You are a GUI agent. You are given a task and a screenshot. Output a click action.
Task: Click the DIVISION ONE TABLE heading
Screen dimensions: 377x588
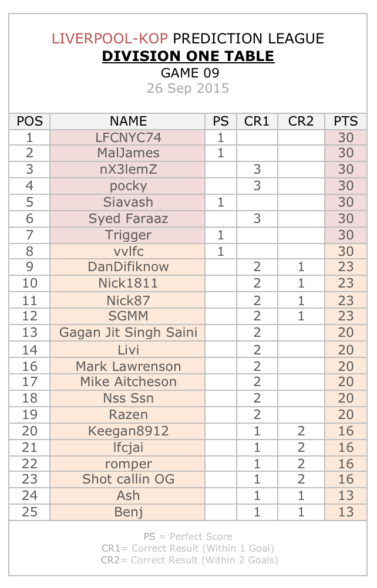click(x=188, y=56)
